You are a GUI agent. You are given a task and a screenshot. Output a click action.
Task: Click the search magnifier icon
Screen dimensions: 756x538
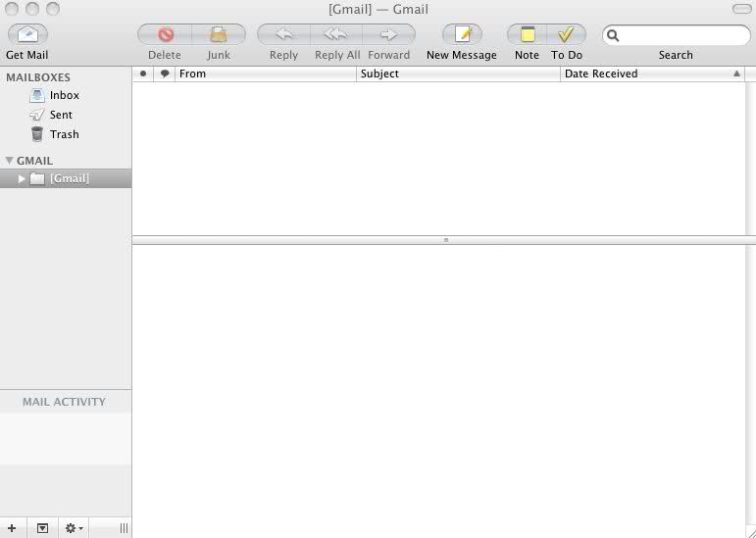pyautogui.click(x=613, y=35)
